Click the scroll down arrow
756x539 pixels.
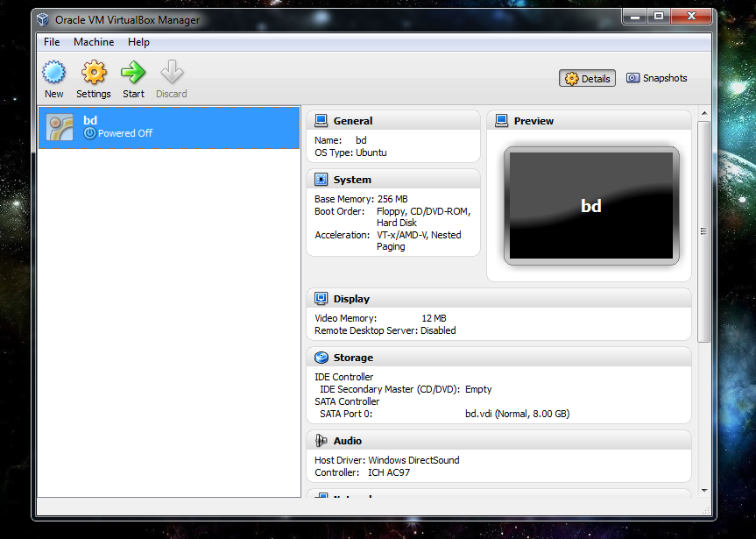coord(704,490)
